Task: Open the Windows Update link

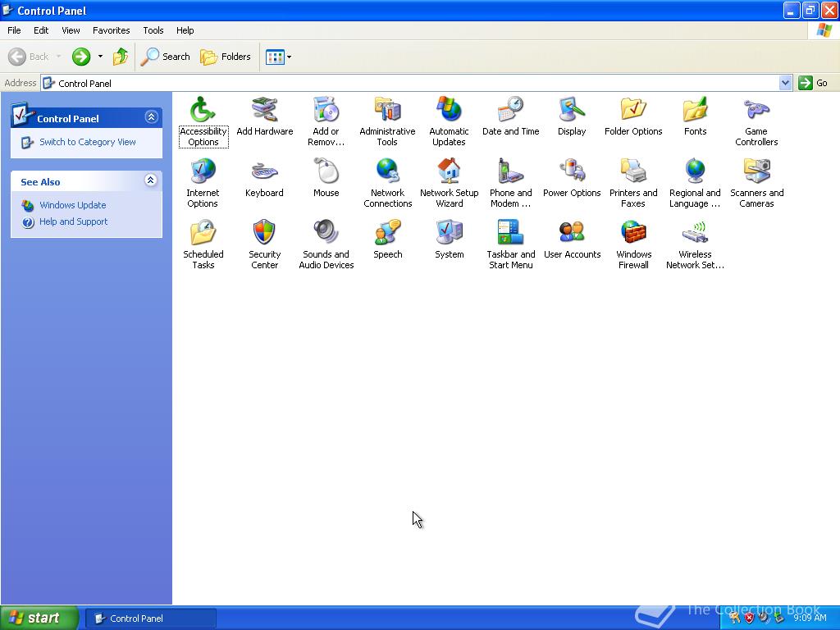Action: click(x=72, y=205)
